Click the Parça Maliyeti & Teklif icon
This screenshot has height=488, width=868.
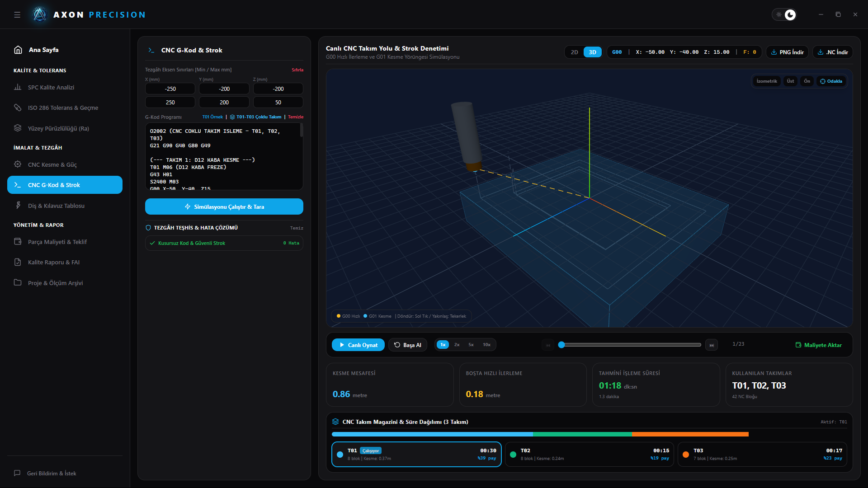click(x=18, y=242)
